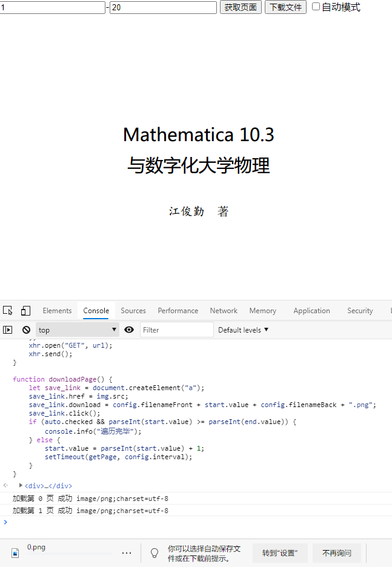Image resolution: width=392 pixels, height=567 pixels.
Task: Switch to the Console tab
Action: (x=96, y=311)
